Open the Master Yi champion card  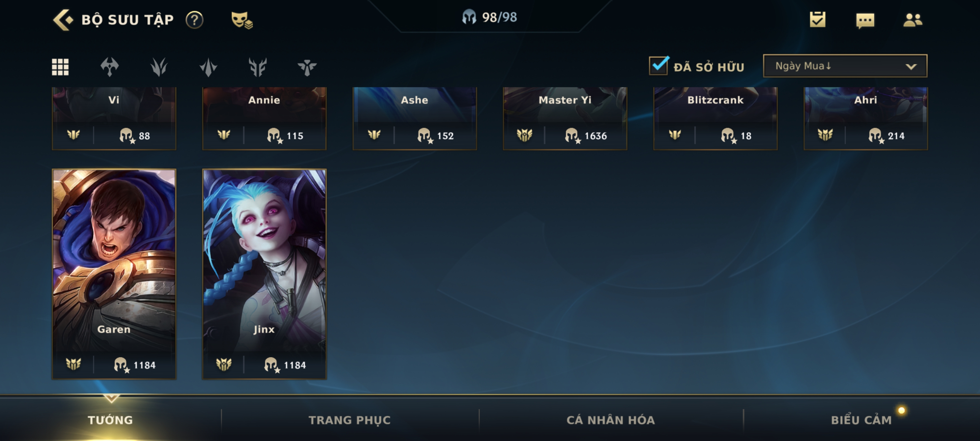565,118
